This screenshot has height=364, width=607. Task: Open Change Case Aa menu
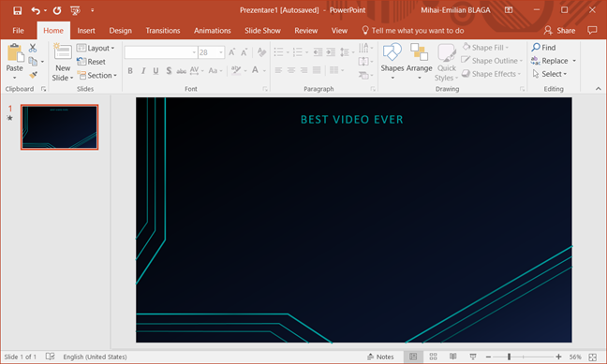[x=215, y=70]
